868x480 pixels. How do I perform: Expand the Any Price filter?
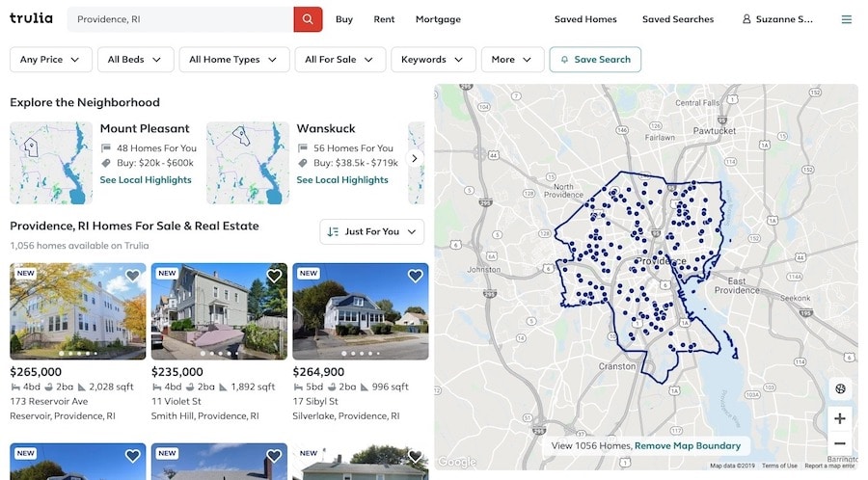[51, 60]
